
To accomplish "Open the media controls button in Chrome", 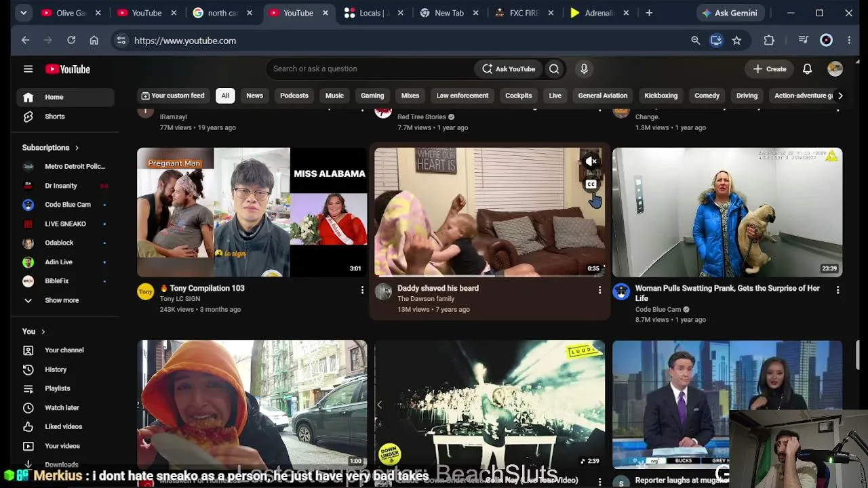I will coord(804,41).
